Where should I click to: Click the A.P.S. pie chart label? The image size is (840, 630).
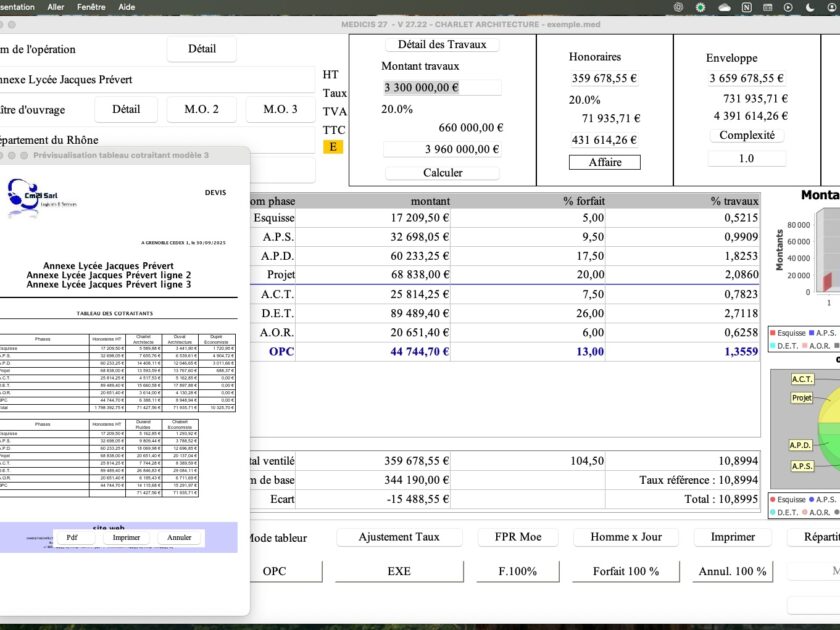pos(802,466)
